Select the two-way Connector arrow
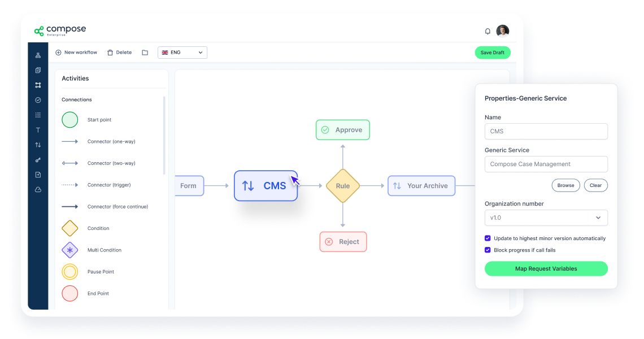 click(x=70, y=163)
